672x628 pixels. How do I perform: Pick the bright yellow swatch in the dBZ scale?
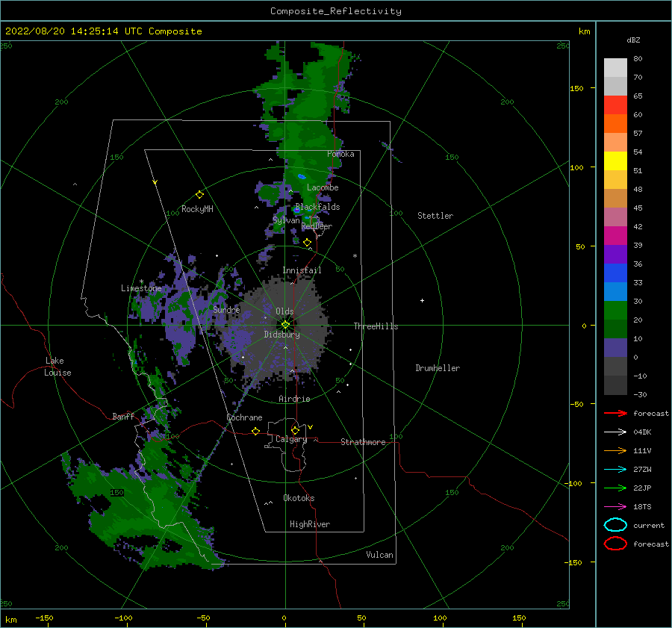coord(615,161)
